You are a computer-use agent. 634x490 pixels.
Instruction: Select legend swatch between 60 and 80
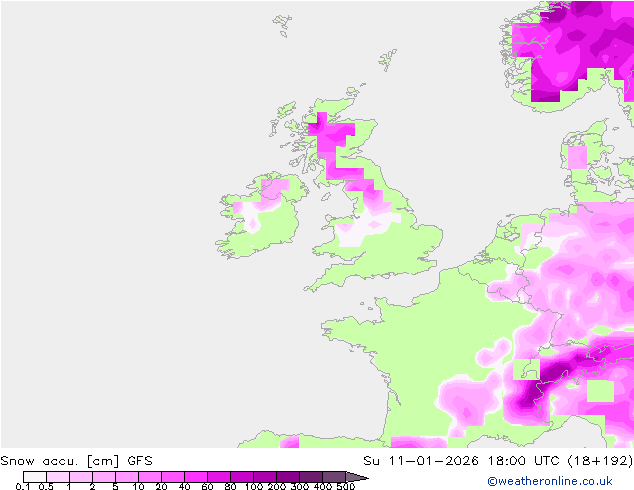219,477
